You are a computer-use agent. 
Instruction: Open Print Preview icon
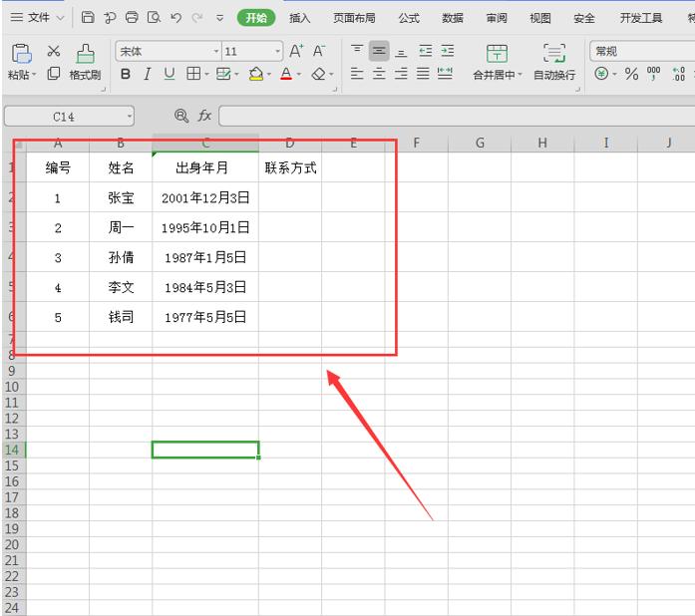point(154,17)
